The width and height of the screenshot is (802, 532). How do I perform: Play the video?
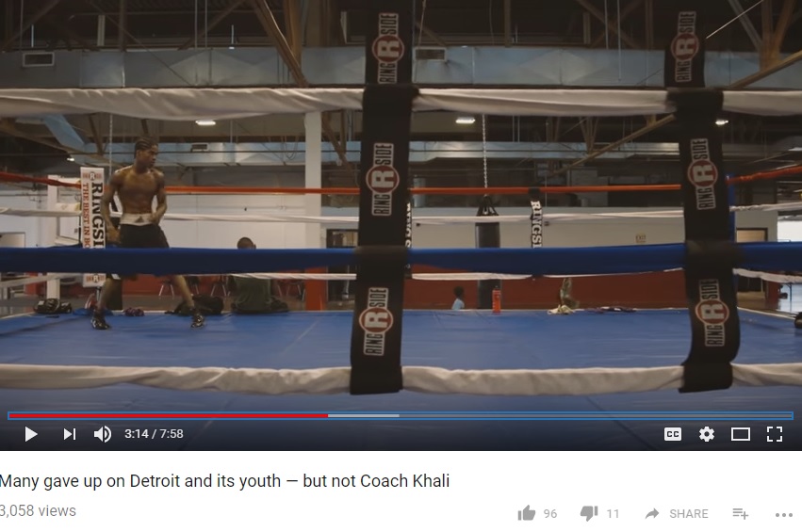point(31,434)
